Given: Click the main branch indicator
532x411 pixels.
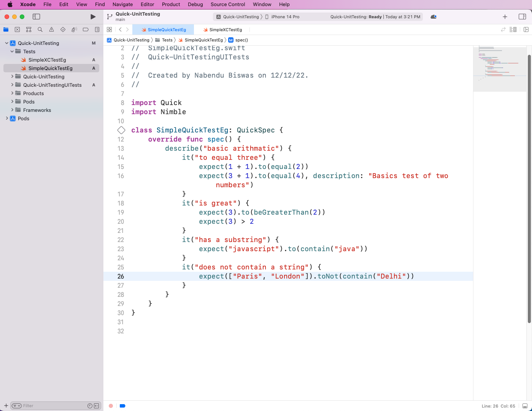Looking at the screenshot, I should pyautogui.click(x=120, y=19).
